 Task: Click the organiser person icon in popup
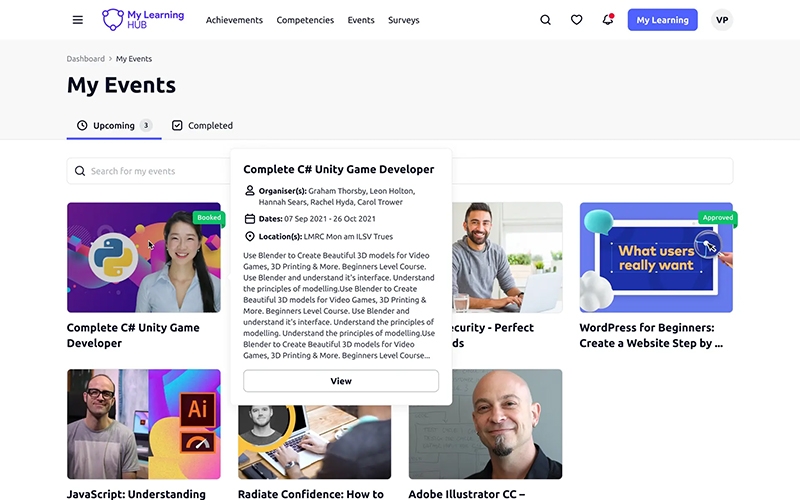[x=249, y=190]
